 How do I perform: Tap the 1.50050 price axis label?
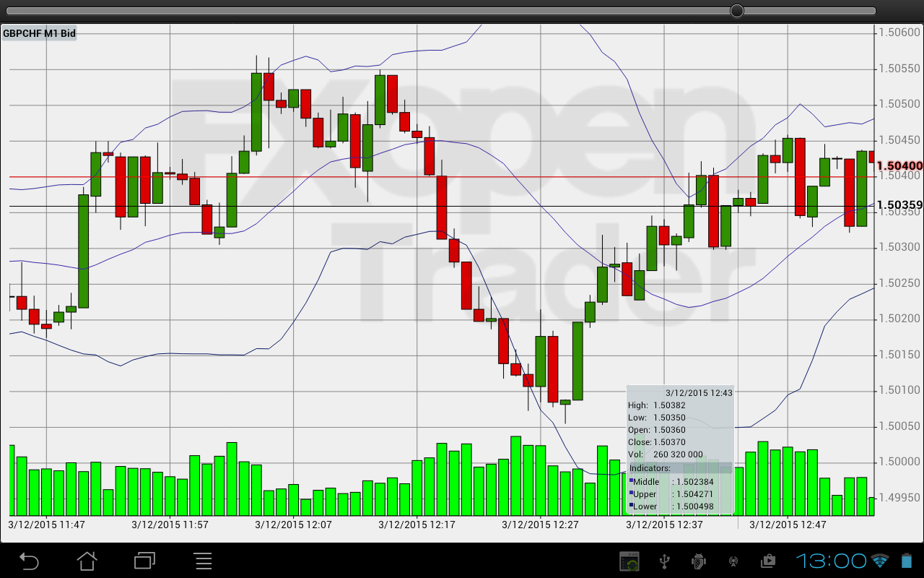click(899, 426)
